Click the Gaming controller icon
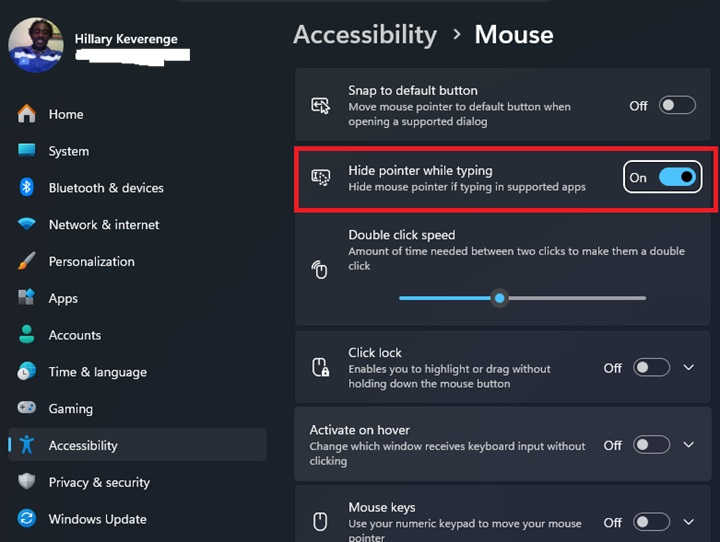The height and width of the screenshot is (542, 720). tap(27, 407)
